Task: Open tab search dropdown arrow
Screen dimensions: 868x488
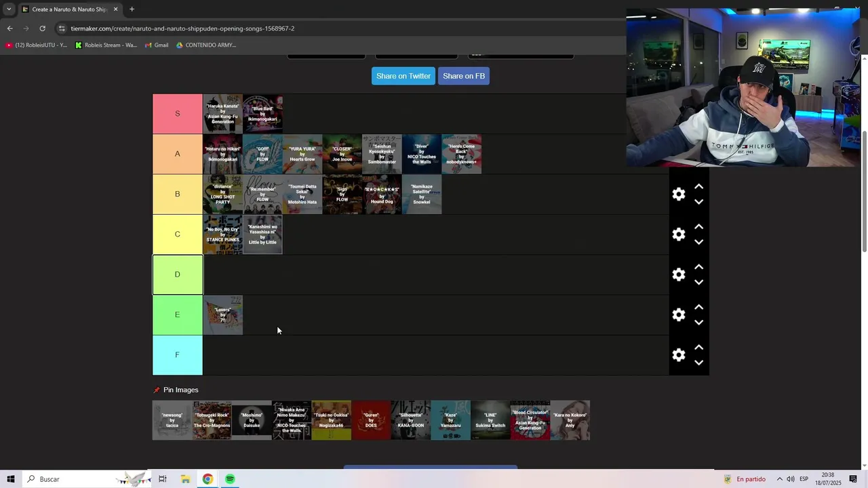Action: [9, 9]
